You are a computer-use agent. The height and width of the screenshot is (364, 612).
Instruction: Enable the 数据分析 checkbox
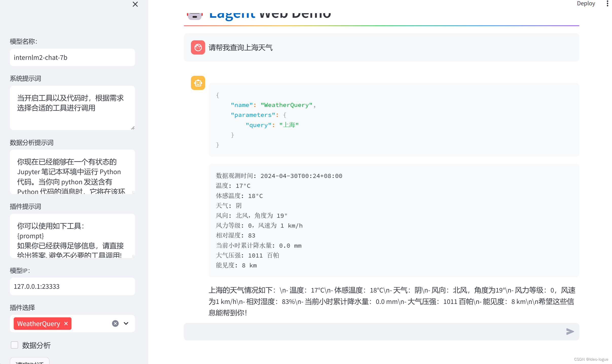(x=14, y=345)
